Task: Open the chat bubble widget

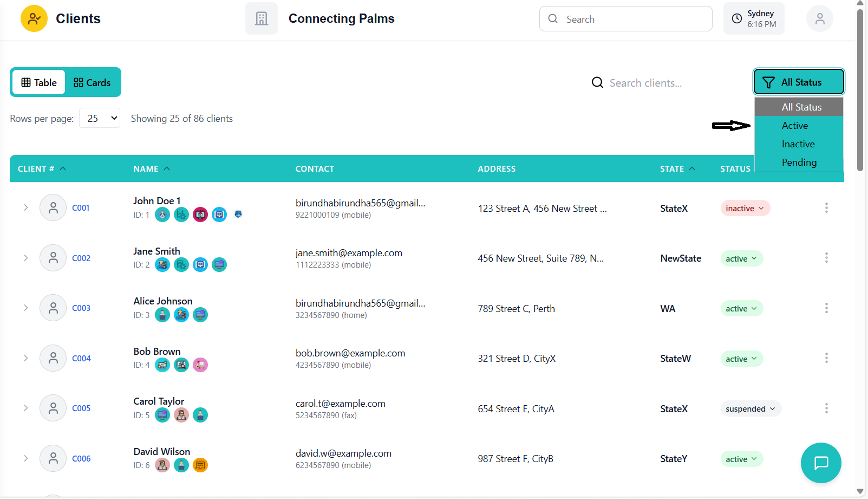Action: point(821,463)
